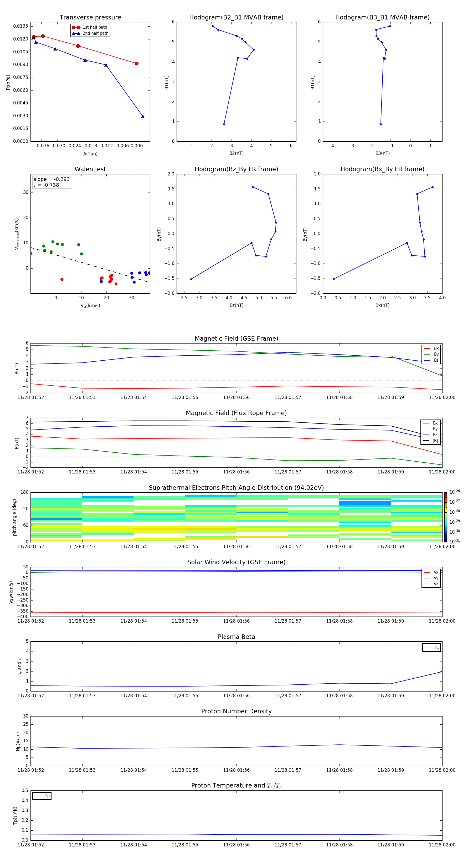Click the "V_remaining(km/s)" y-axis label
Image resolution: width=473 pixels, height=868 pixels.
17,234
